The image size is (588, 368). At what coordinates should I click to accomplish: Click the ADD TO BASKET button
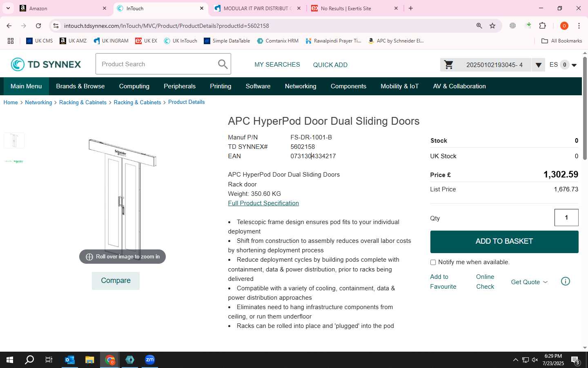504,242
